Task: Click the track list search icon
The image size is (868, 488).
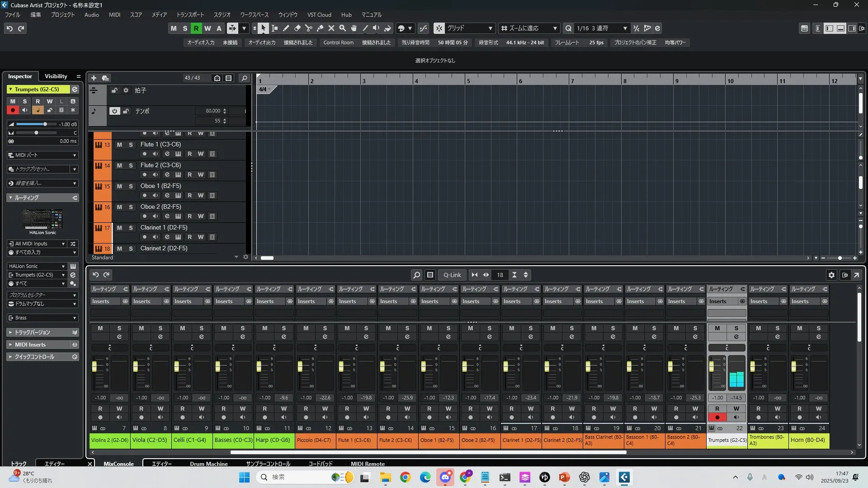Action: pyautogui.click(x=244, y=78)
